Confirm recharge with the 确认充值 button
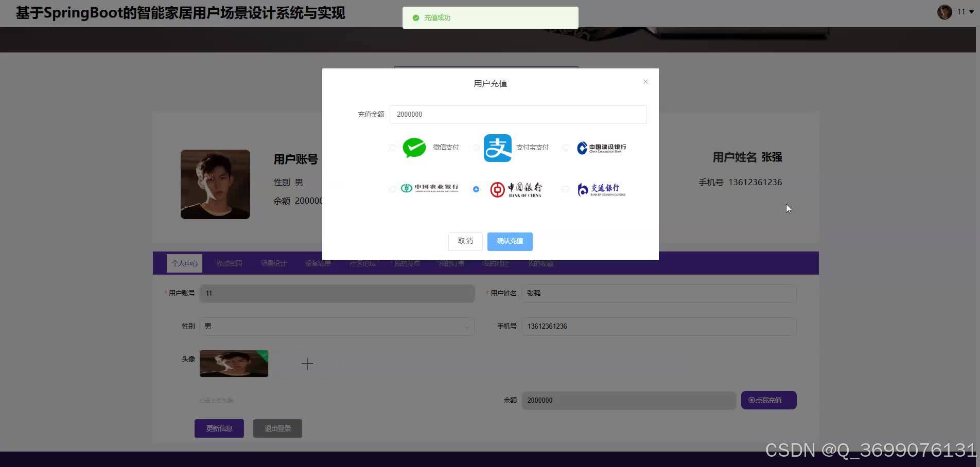The height and width of the screenshot is (467, 980). click(510, 241)
